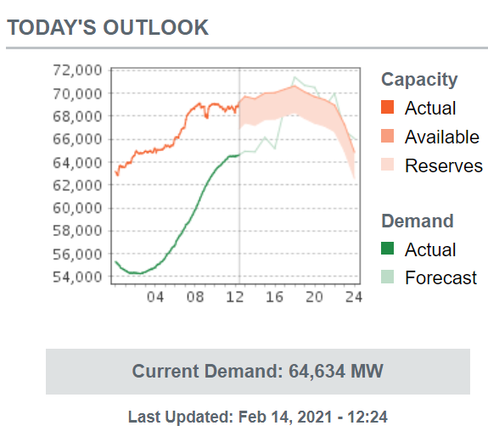This screenshot has height=448, width=488.
Task: Click the salmon reserves band in chart
Action: pyautogui.click(x=295, y=101)
